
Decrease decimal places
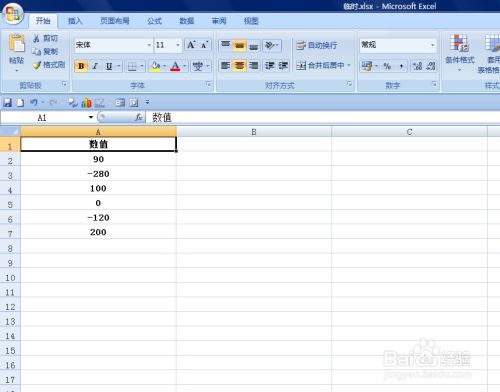[431, 66]
